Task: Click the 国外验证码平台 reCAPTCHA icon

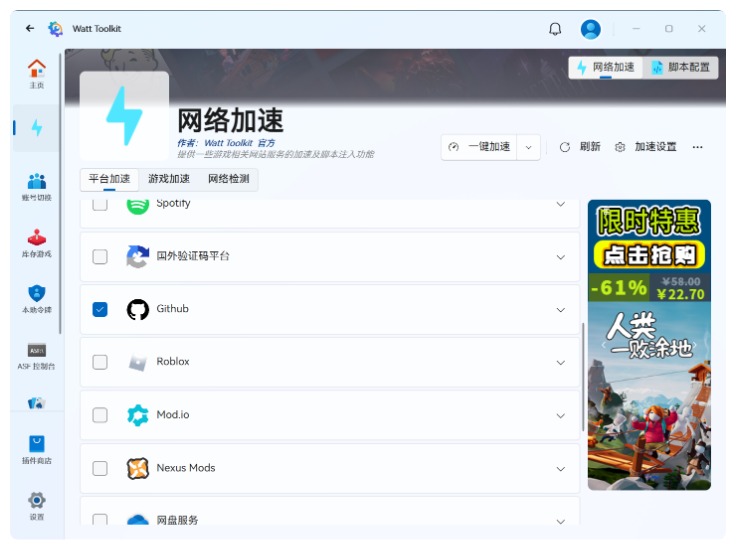Action: [x=138, y=256]
